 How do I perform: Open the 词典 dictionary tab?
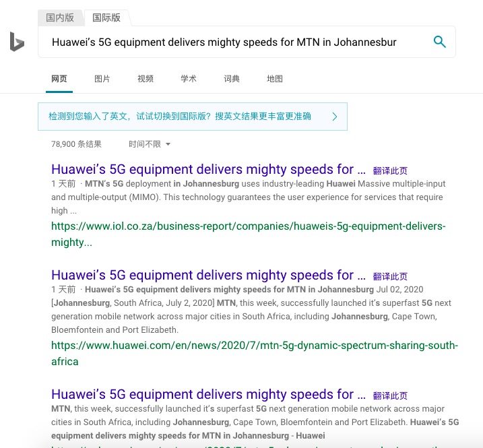point(232,79)
